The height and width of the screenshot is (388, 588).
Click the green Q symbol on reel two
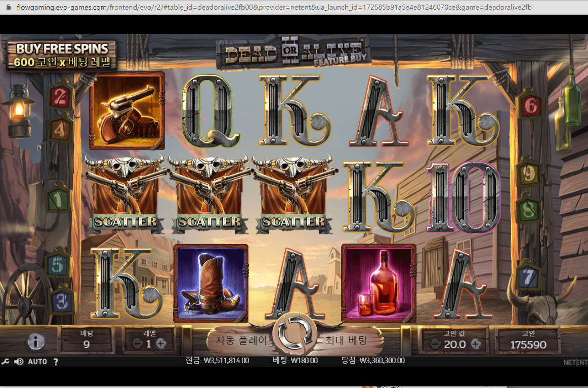(x=211, y=111)
